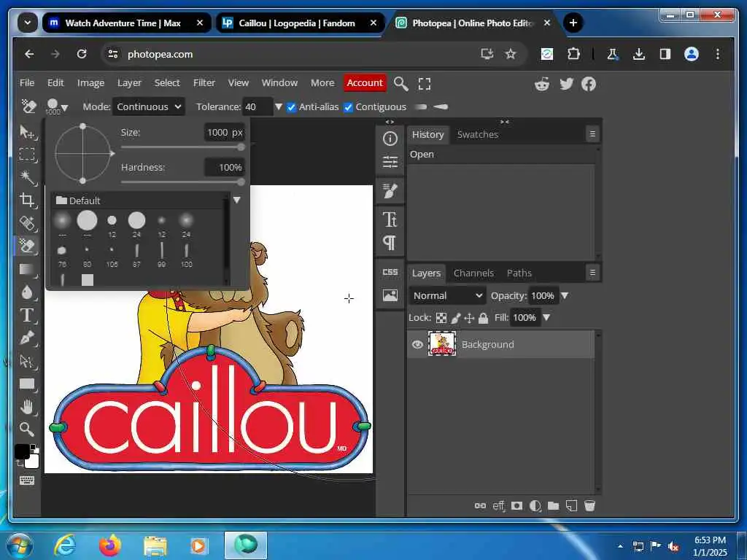The height and width of the screenshot is (560, 747).
Task: Toggle lock image pixels brush icon
Action: point(455,318)
